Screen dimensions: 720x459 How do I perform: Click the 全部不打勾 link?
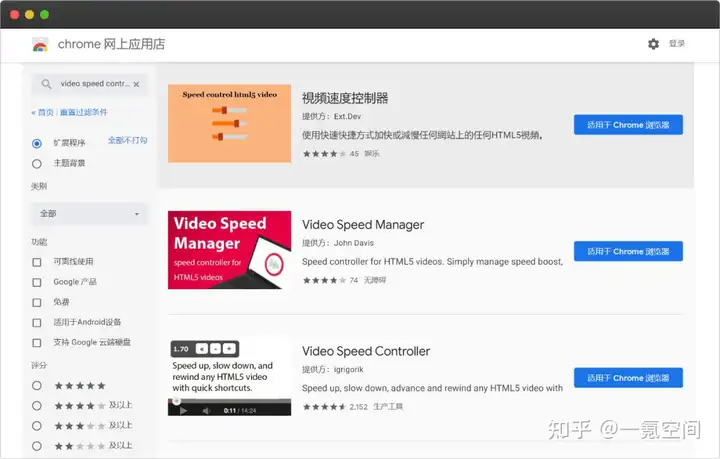128,140
